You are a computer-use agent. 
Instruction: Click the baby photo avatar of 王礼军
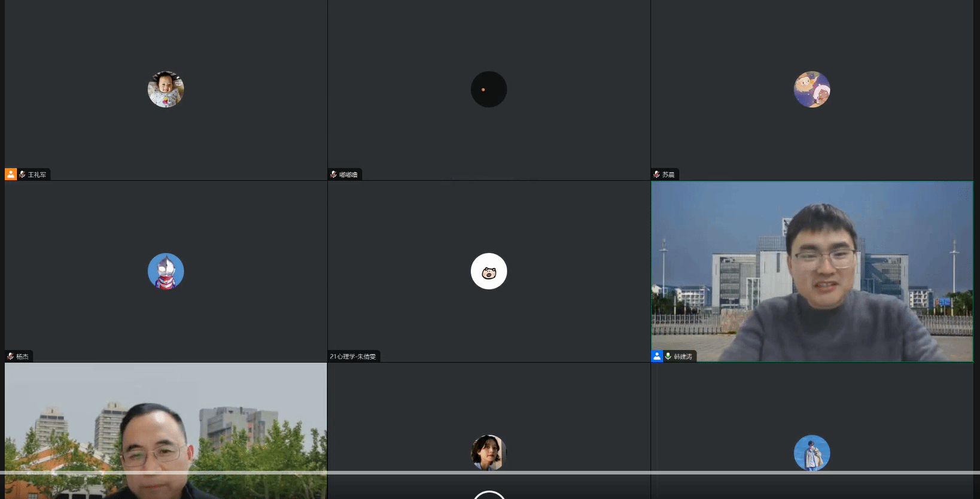(x=166, y=89)
